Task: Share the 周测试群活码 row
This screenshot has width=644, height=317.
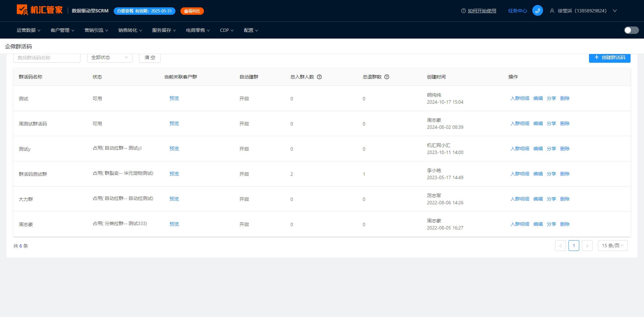Action: [x=551, y=123]
